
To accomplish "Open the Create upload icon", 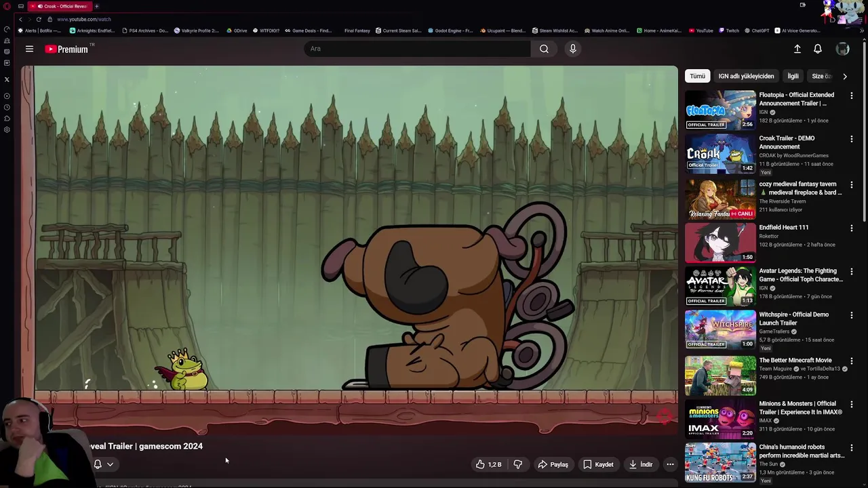I will pos(797,49).
